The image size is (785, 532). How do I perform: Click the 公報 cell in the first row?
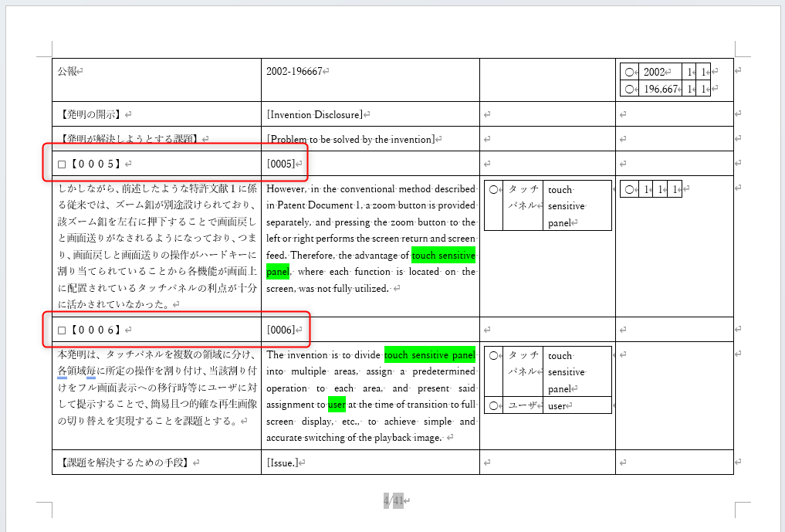tap(67, 72)
